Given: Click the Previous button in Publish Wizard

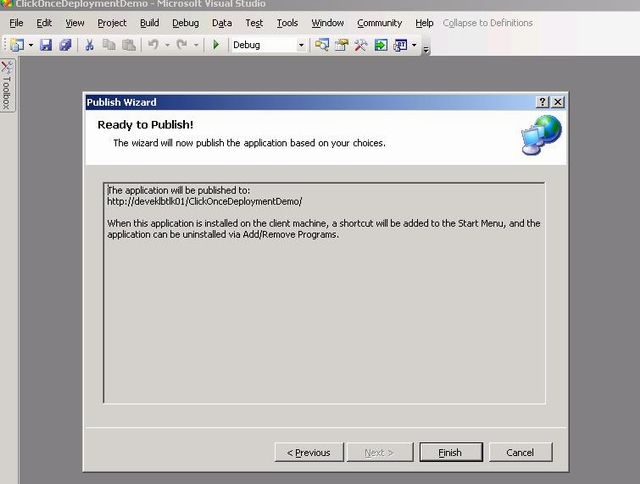Looking at the screenshot, I should pos(309,453).
